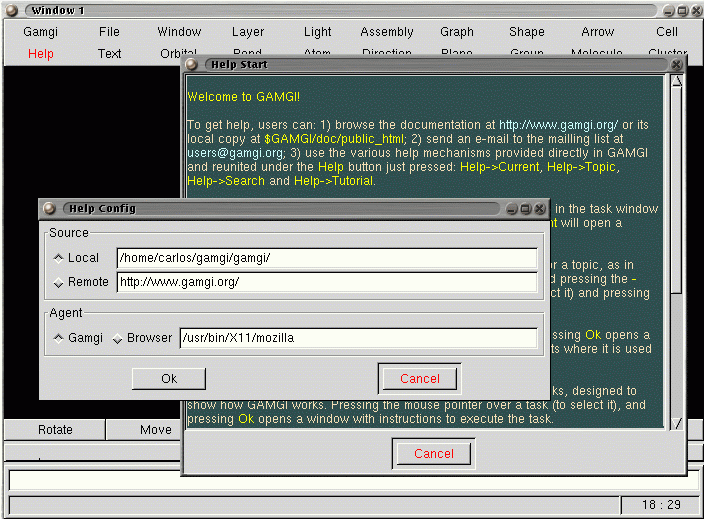The width and height of the screenshot is (704, 519).
Task: Maximize Window 1
Action: click(683, 11)
